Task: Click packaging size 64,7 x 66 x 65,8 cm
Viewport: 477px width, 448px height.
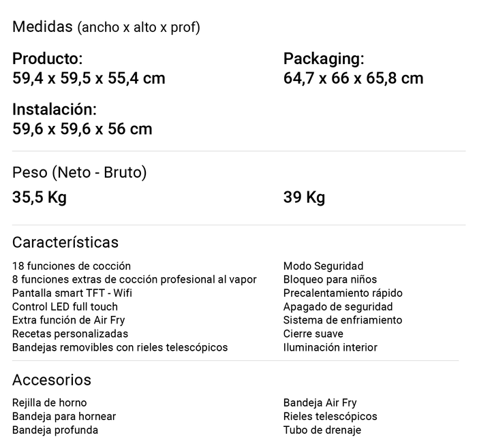Action: [353, 78]
